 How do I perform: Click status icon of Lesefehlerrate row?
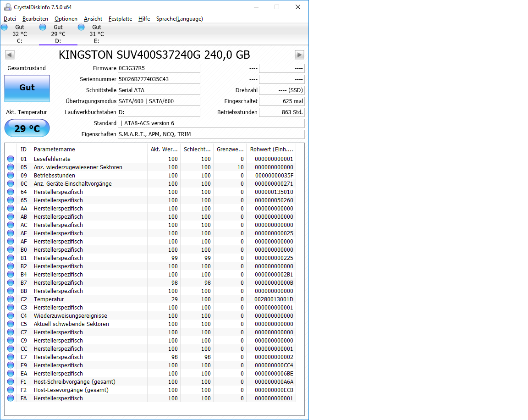[11, 159]
